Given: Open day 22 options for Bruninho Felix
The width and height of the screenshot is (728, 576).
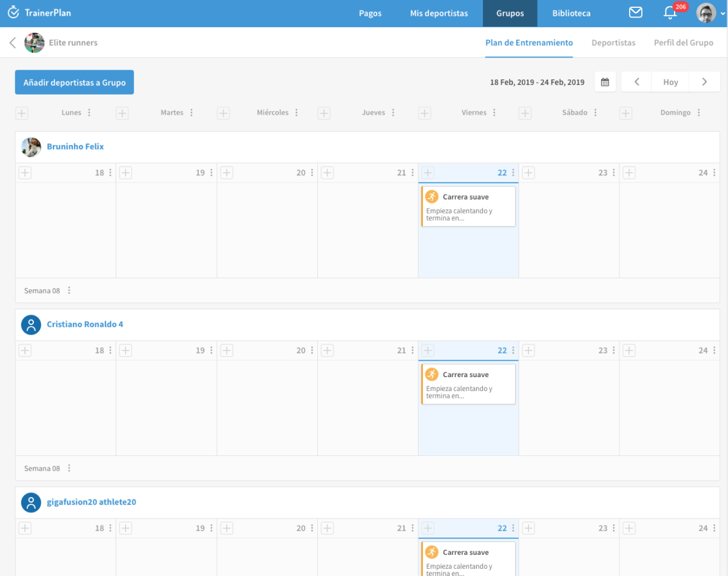Looking at the screenshot, I should coord(513,173).
